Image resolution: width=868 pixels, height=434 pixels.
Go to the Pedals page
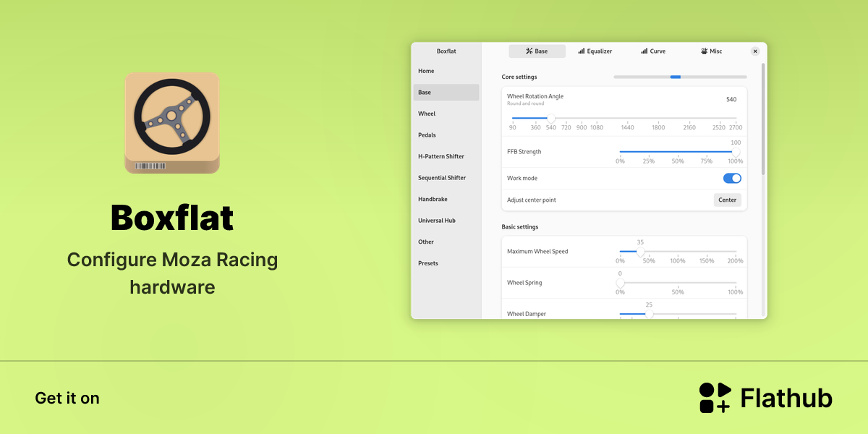click(x=446, y=135)
